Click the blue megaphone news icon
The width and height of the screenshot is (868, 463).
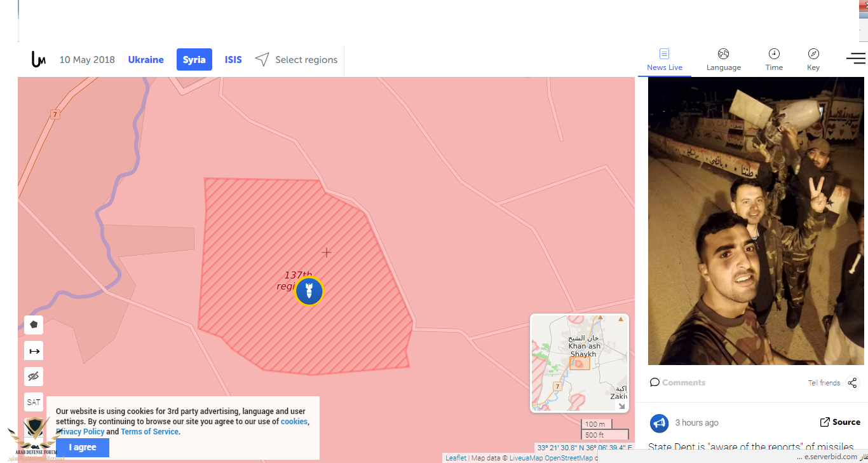[659, 423]
